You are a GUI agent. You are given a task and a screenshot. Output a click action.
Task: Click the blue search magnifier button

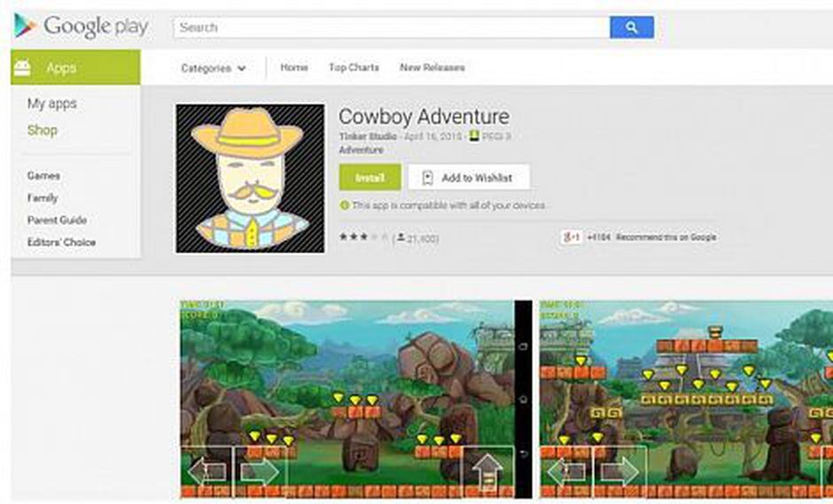632,27
